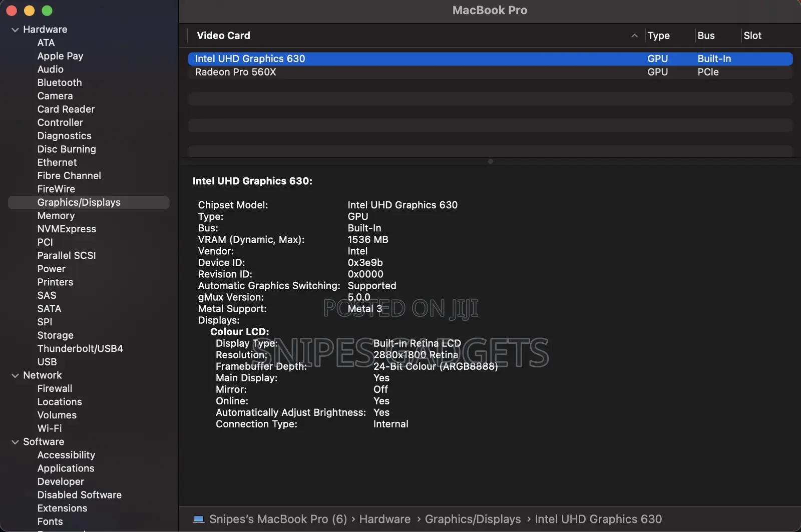The width and height of the screenshot is (801, 532).
Task: Click the green window zoom button
Action: coord(47,11)
